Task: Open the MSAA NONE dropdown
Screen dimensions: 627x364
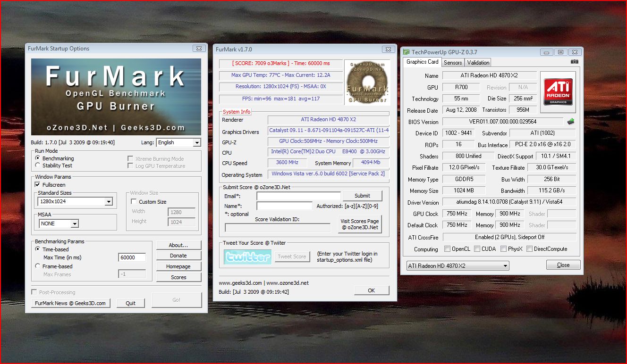Action: pyautogui.click(x=59, y=223)
